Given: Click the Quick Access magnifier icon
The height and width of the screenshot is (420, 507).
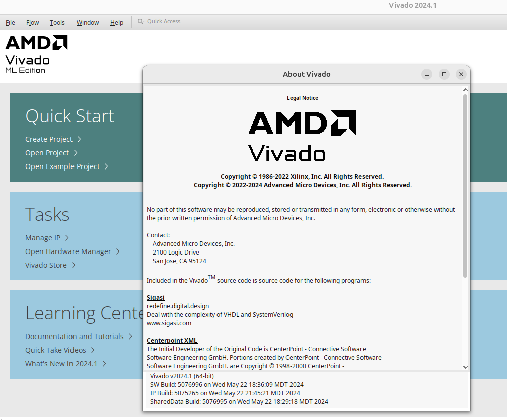Looking at the screenshot, I should pyautogui.click(x=141, y=21).
